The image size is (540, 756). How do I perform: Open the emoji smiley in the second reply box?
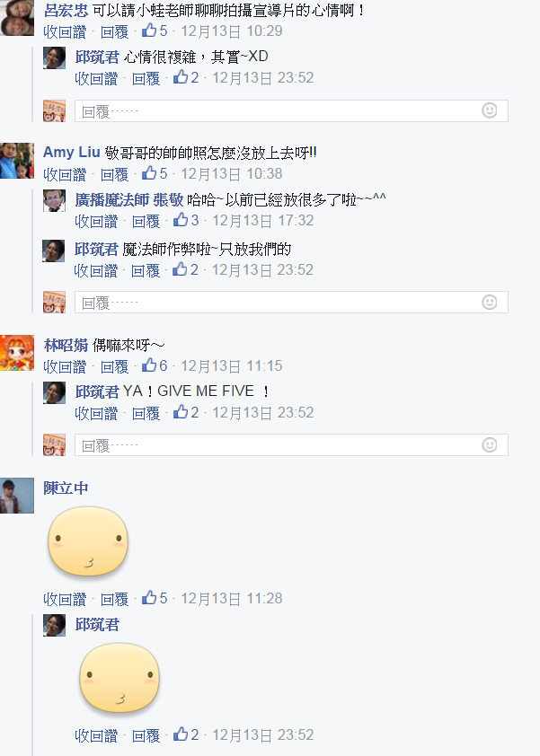(x=490, y=302)
